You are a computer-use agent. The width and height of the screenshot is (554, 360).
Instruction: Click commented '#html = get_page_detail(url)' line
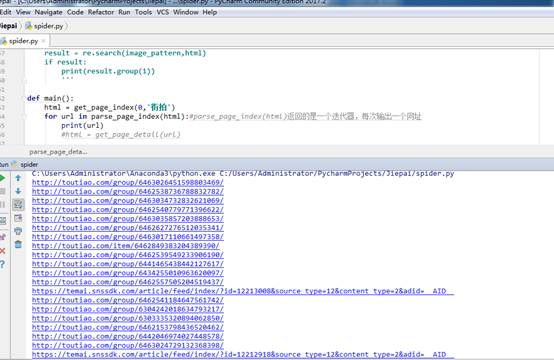pos(121,135)
